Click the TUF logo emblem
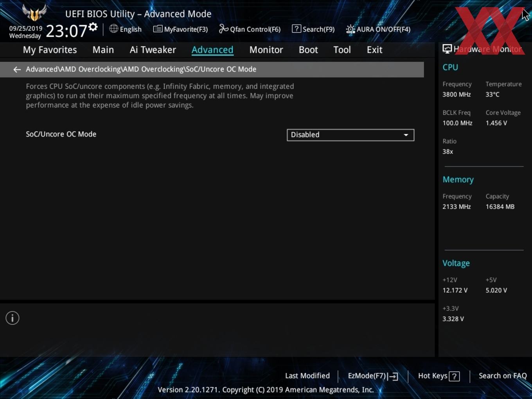 [34, 13]
